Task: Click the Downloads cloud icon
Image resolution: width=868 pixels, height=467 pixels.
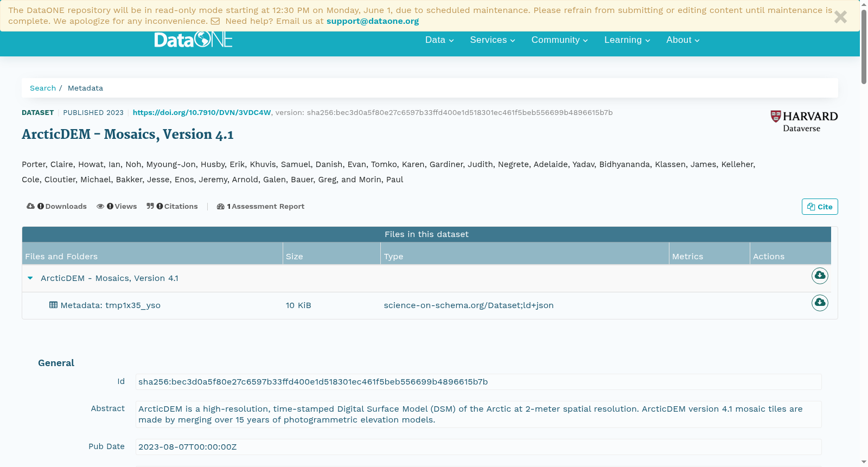Action: click(x=30, y=206)
